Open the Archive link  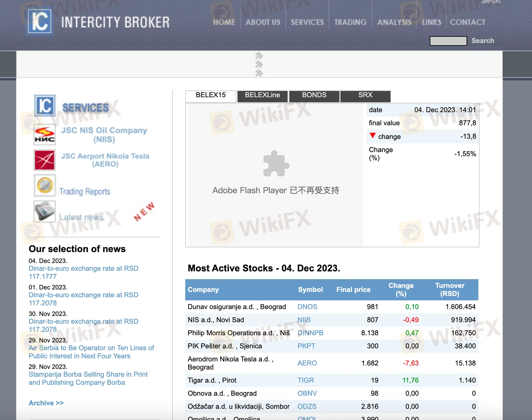coord(46,403)
